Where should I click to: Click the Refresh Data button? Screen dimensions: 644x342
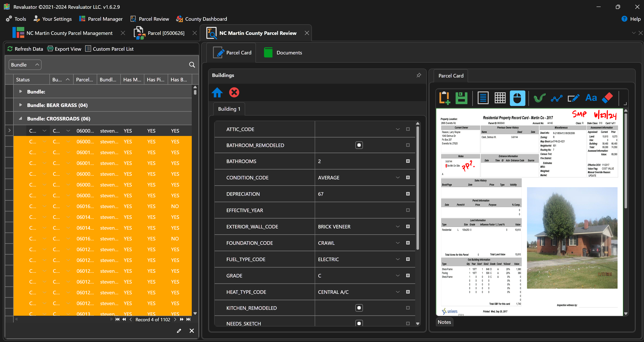[25, 49]
